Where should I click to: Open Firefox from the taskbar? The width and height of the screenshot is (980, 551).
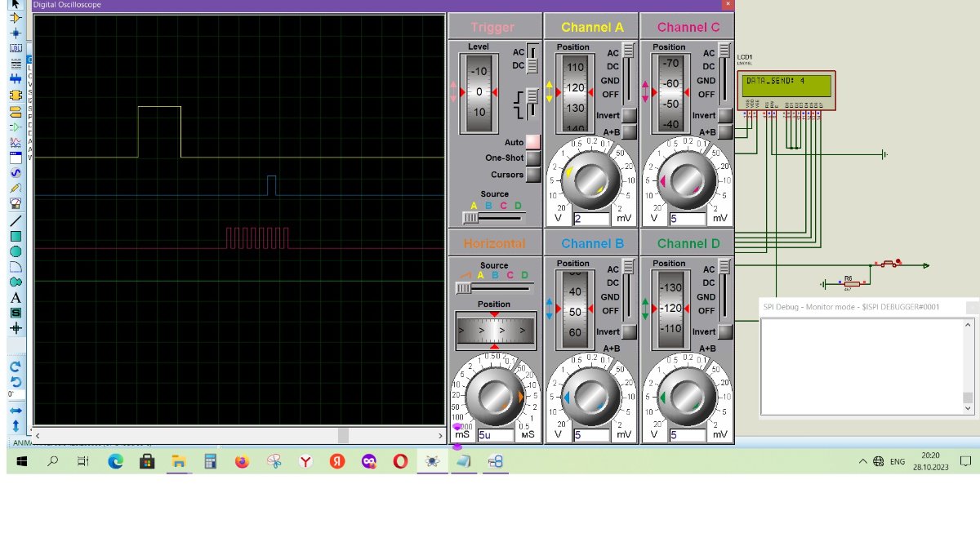(x=242, y=461)
